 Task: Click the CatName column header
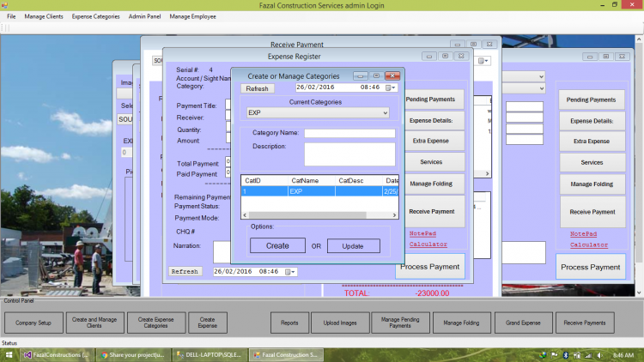click(x=312, y=181)
